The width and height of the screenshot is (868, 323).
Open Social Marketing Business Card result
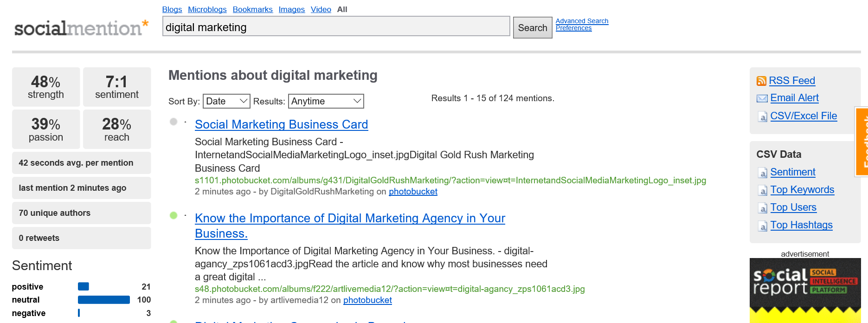pyautogui.click(x=281, y=124)
